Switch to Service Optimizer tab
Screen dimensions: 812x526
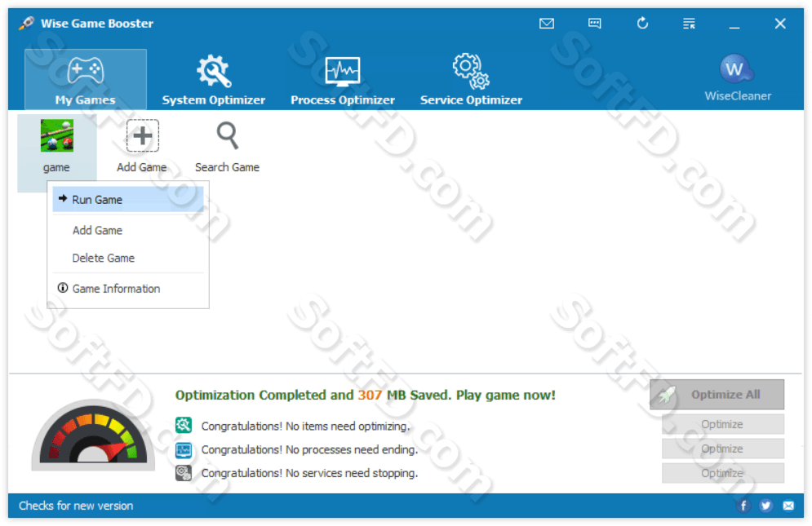[471, 79]
